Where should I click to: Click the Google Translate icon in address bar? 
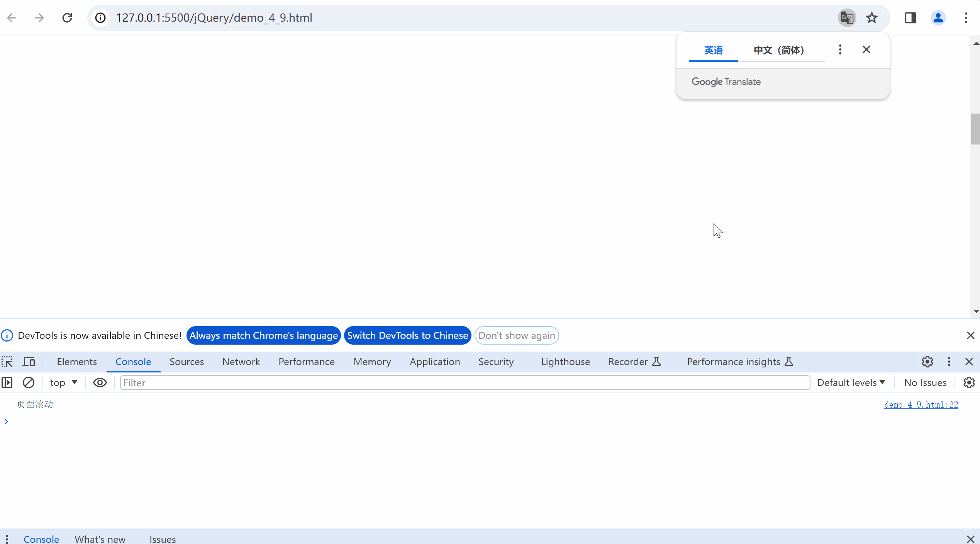point(847,18)
